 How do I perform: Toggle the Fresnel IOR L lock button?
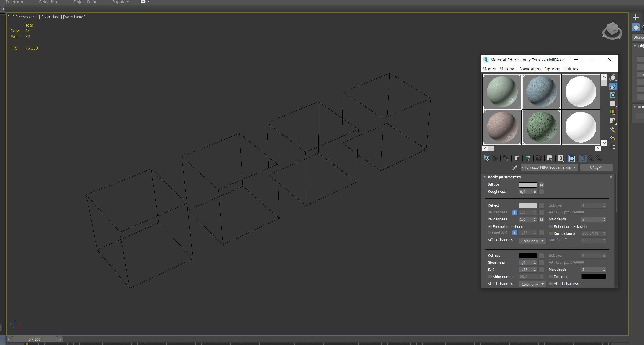pos(515,233)
